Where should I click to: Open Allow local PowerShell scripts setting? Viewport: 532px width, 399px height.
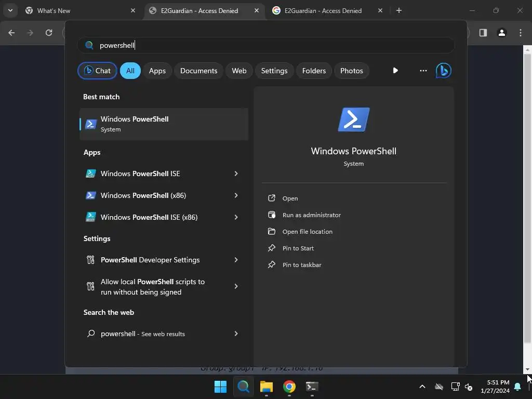click(153, 287)
